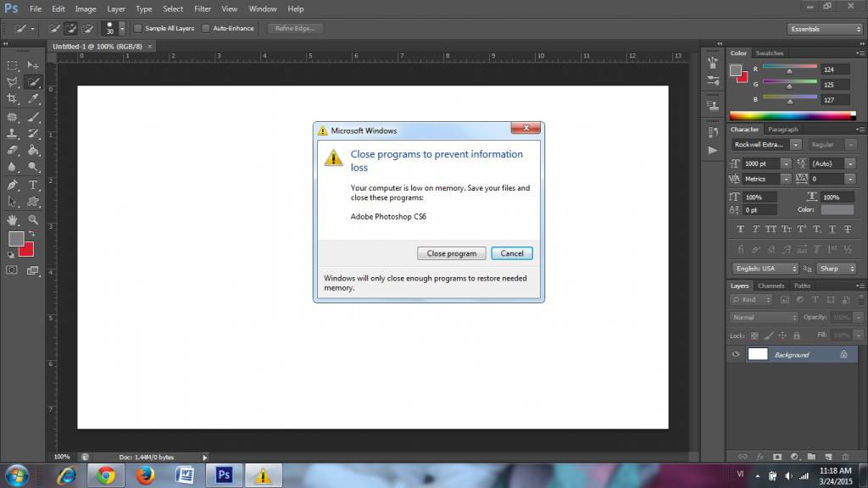Select the Hand tool
Viewport: 868px width, 488px height.
(x=12, y=220)
